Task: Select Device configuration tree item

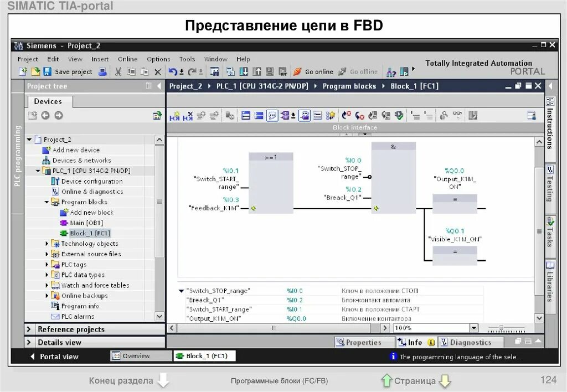Action: [87, 182]
